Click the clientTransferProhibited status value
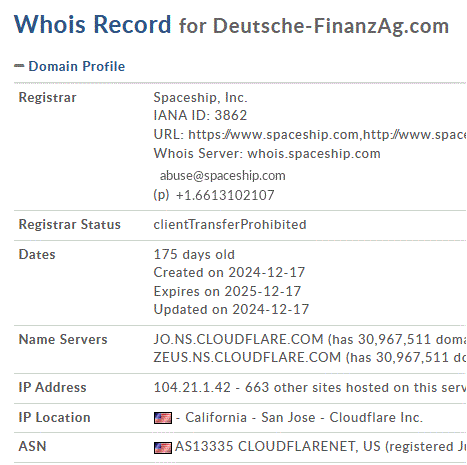The image size is (467, 465). pos(230,225)
